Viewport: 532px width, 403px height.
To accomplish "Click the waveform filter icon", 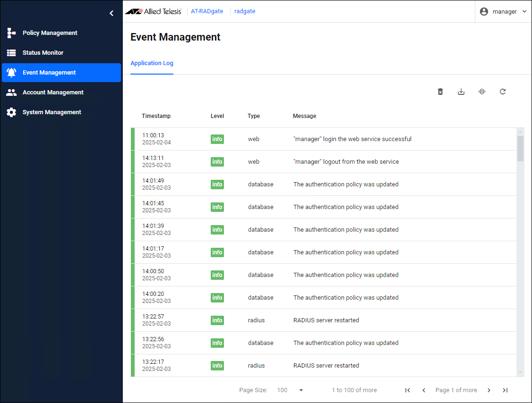I will tap(482, 92).
